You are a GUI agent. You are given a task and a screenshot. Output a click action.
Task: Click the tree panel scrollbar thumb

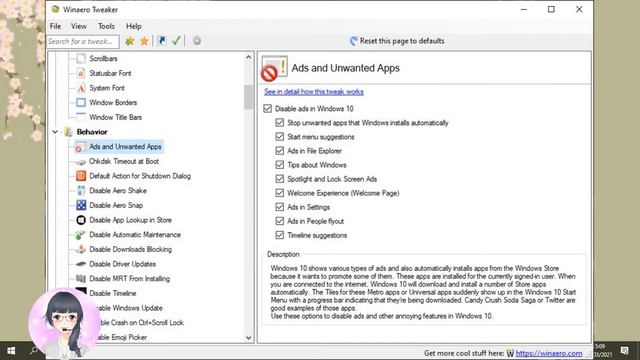pyautogui.click(x=248, y=97)
